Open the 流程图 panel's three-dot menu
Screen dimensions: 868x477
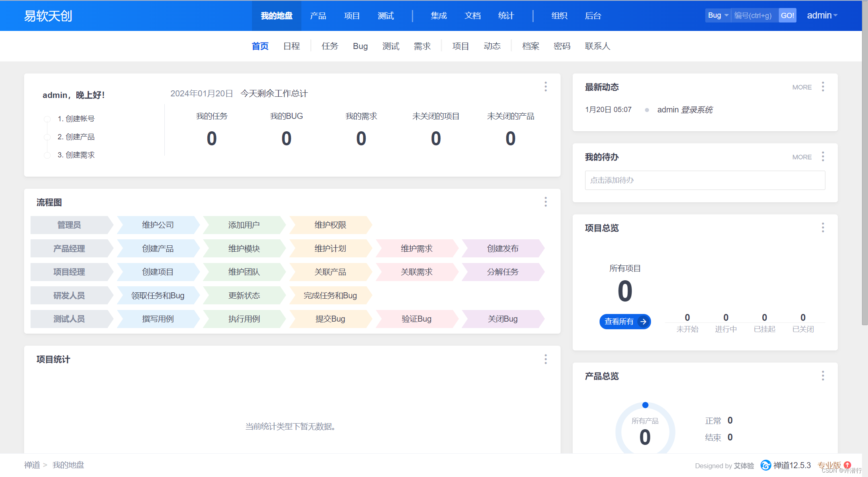[x=545, y=202]
